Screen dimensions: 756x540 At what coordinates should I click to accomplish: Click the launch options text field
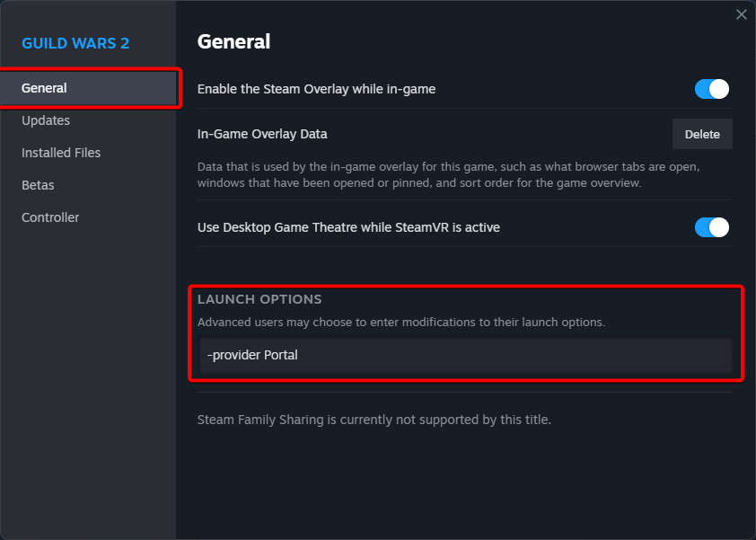coord(465,355)
